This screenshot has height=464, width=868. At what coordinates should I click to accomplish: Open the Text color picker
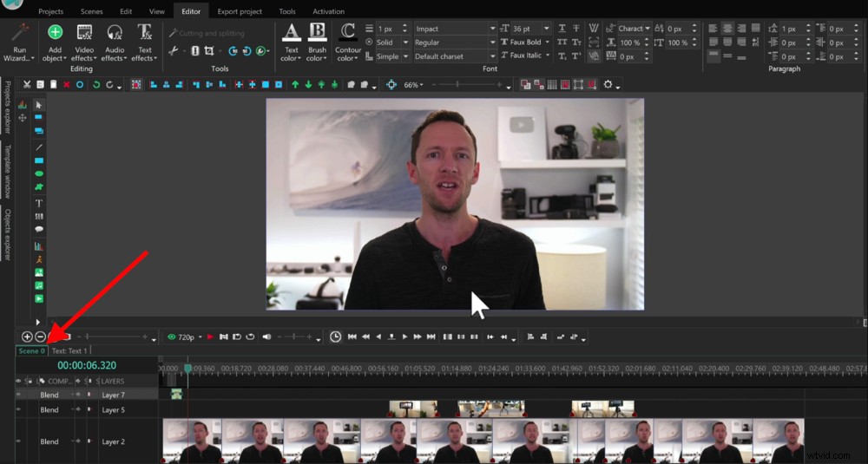point(291,42)
